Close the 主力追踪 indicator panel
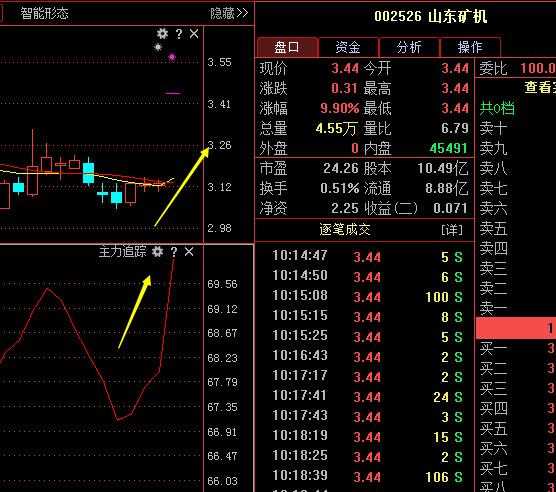Image resolution: width=556 pixels, height=492 pixels. (x=189, y=252)
